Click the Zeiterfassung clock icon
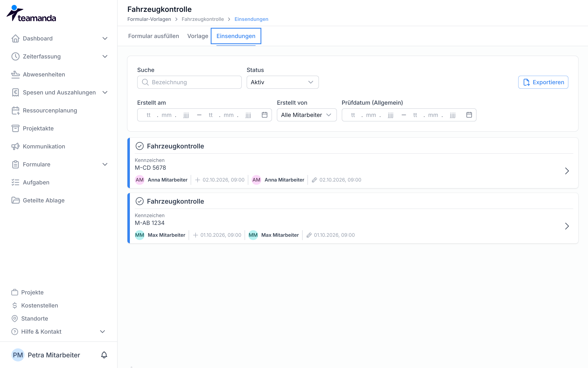Image resolution: width=588 pixels, height=368 pixels. (x=15, y=56)
